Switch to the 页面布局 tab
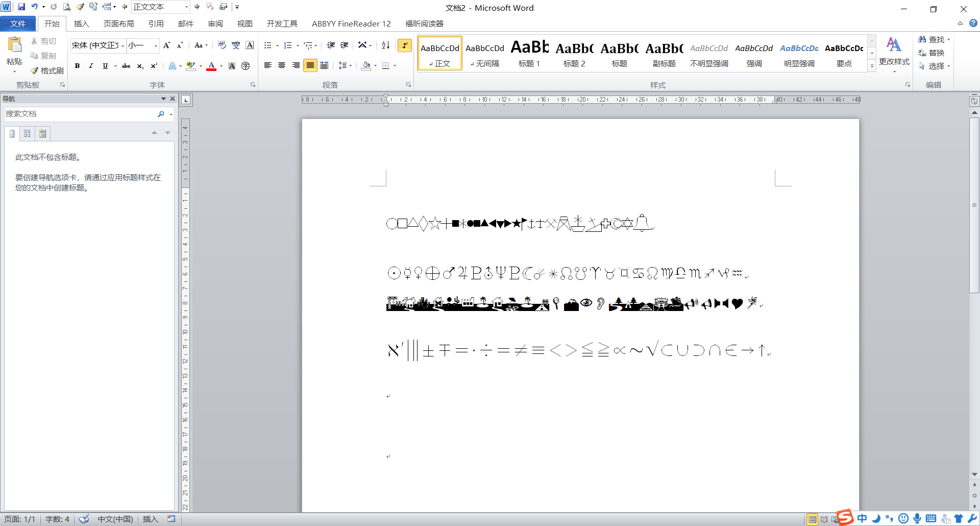Viewport: 980px width, 526px height. (x=118, y=23)
